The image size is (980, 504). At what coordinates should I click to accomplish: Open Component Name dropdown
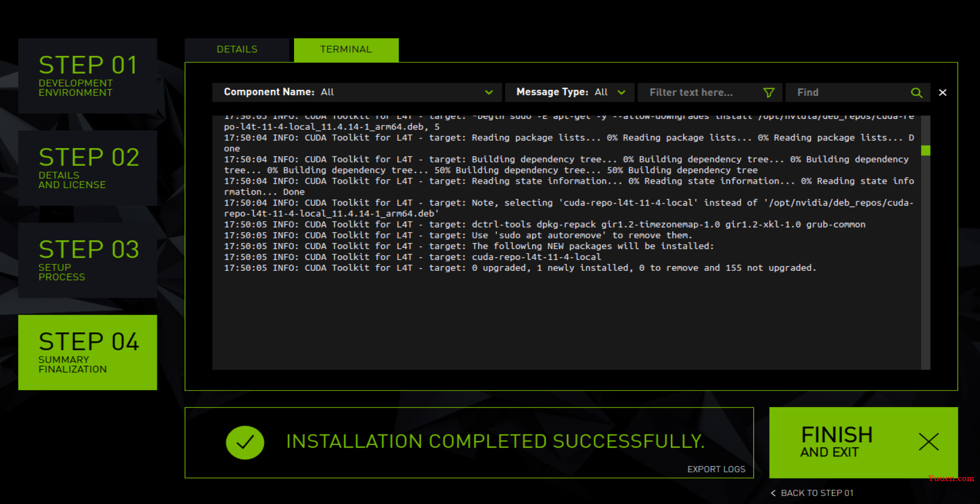pos(357,92)
